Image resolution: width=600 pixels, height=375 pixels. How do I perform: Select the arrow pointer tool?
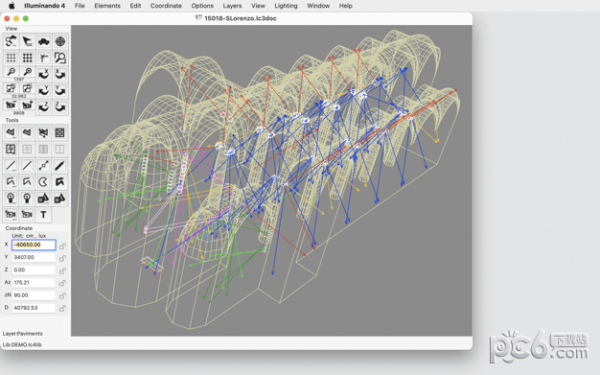pyautogui.click(x=27, y=41)
